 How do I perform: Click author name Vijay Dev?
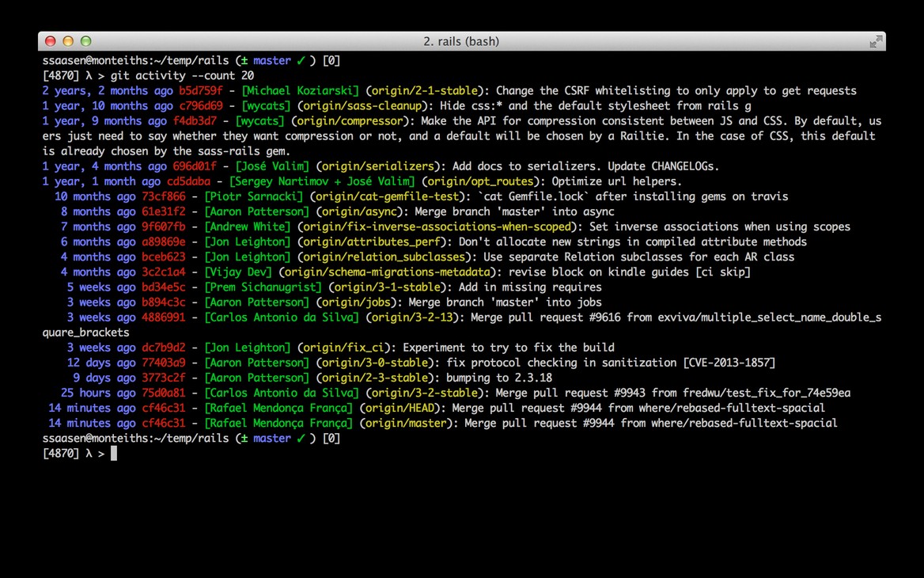click(238, 272)
